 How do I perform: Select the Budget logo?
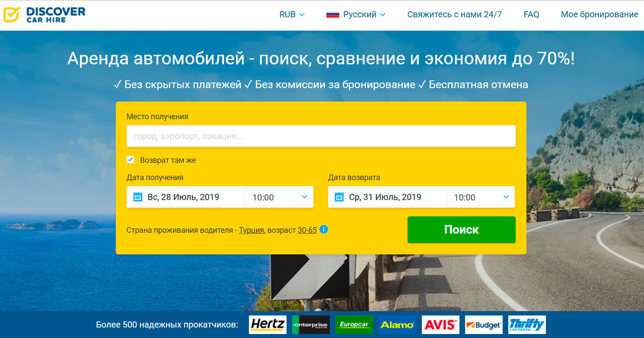click(x=483, y=325)
